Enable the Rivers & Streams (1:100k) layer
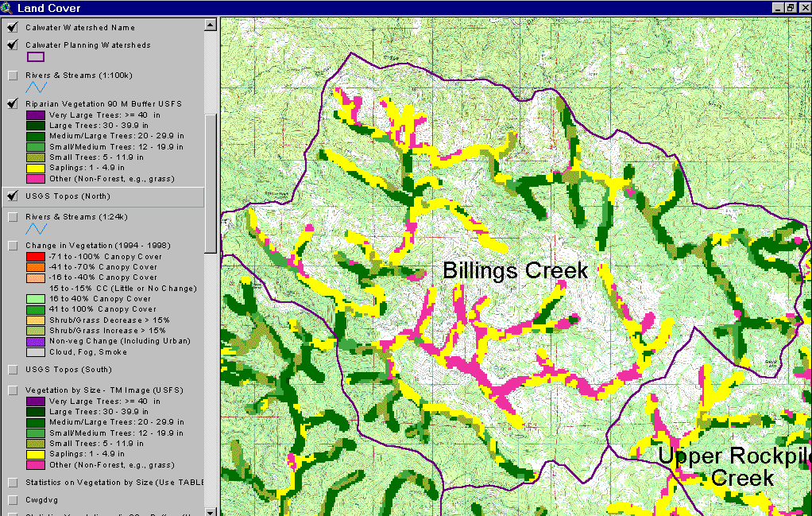This screenshot has height=516, width=812. [13, 76]
